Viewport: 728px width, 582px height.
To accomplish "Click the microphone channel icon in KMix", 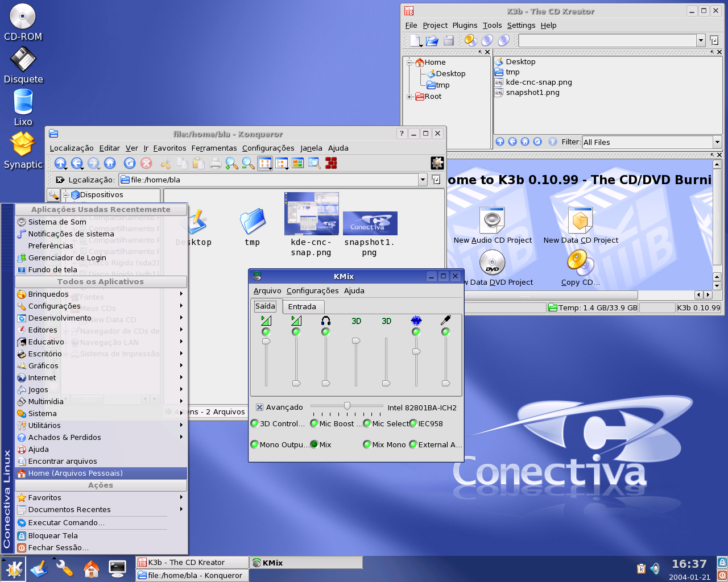I will point(446,321).
